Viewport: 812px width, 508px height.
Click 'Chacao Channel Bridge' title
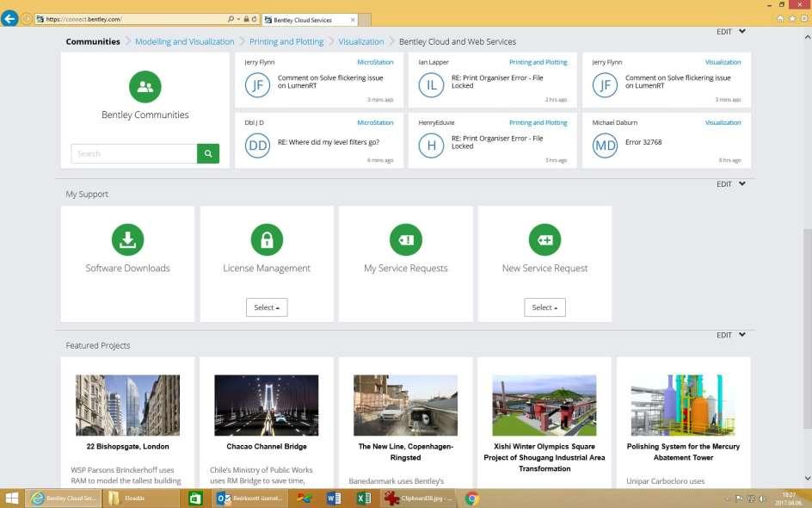coord(267,446)
